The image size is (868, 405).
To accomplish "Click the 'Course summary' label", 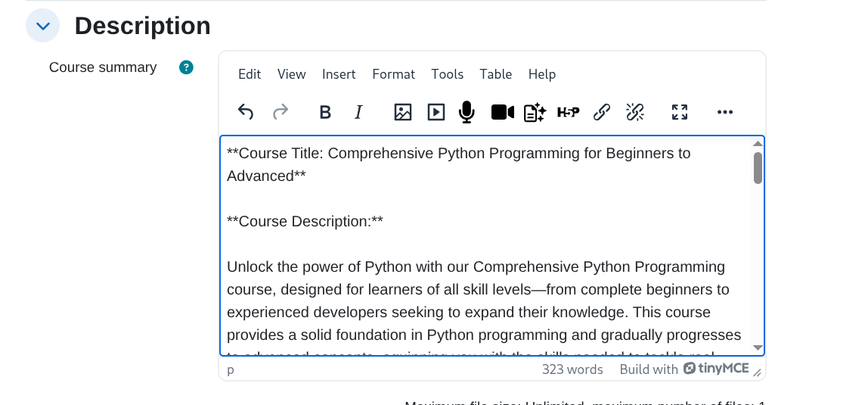I will (x=103, y=67).
